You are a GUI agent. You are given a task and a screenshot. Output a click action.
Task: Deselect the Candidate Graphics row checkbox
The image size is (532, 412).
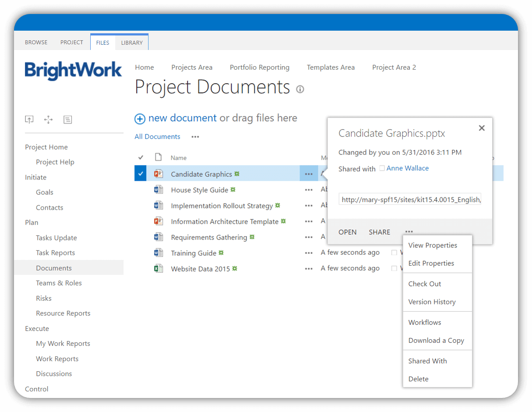140,173
